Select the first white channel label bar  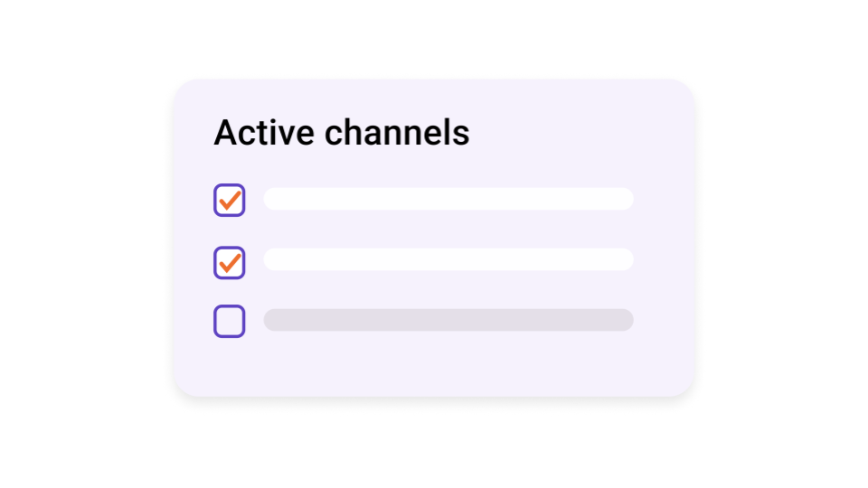pyautogui.click(x=448, y=199)
